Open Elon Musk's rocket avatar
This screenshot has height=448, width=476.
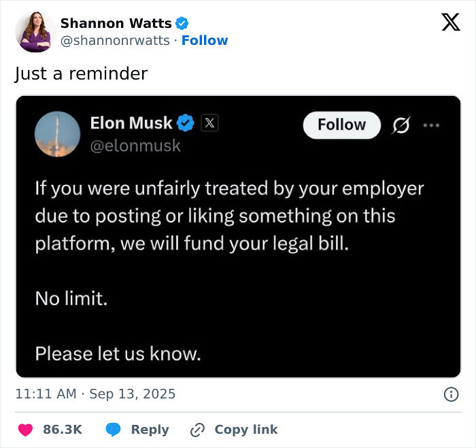57,134
